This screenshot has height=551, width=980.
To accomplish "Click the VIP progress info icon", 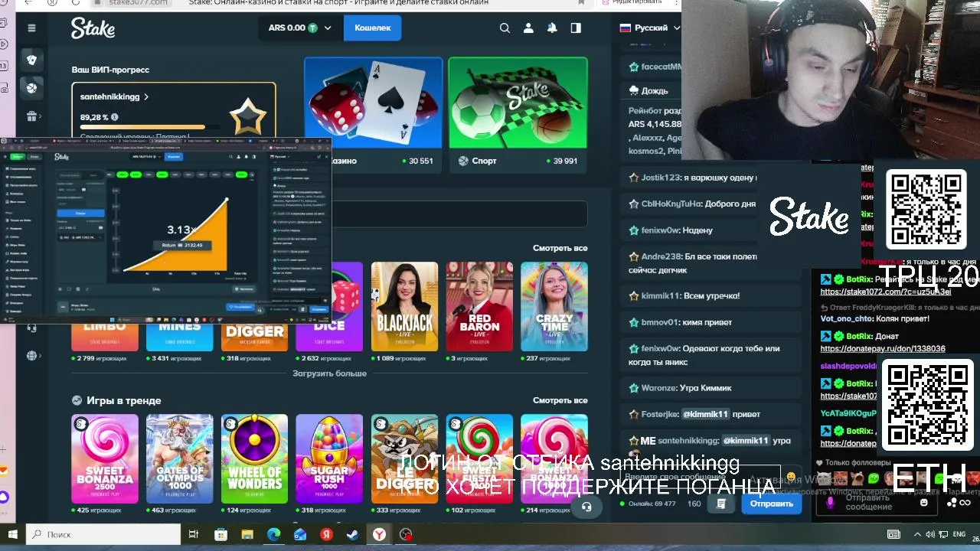I will coord(114,117).
